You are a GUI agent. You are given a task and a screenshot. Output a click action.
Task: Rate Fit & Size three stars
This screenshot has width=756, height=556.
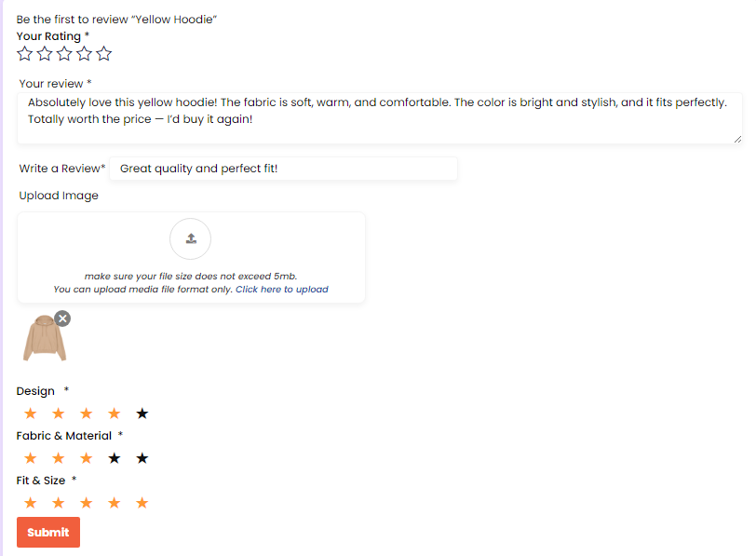87,503
